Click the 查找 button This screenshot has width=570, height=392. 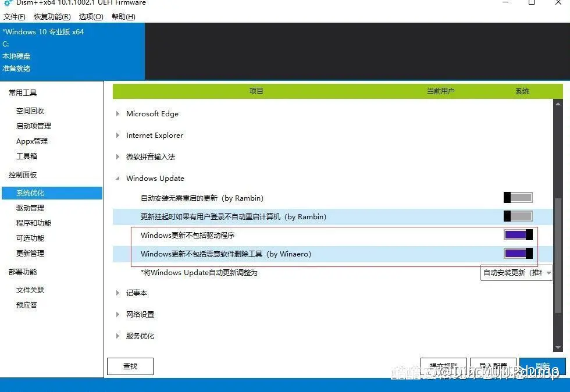point(130,366)
